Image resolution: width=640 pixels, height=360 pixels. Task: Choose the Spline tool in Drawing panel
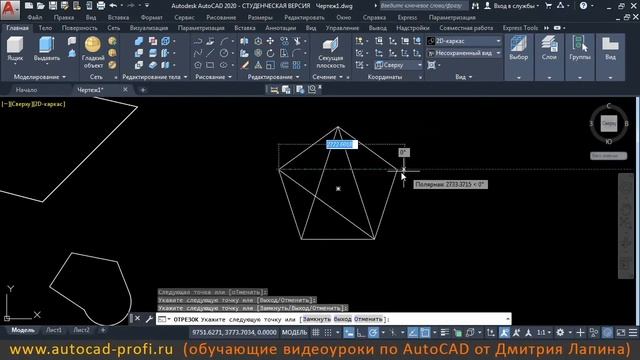tap(198, 53)
